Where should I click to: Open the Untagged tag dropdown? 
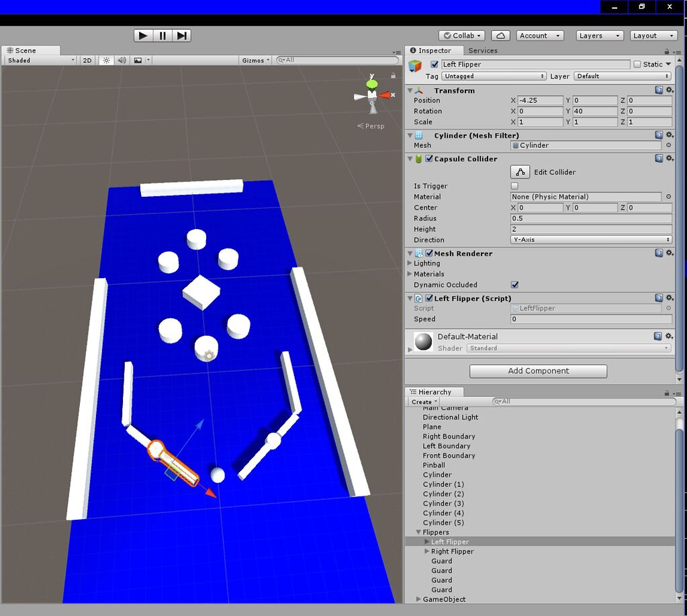tap(494, 76)
